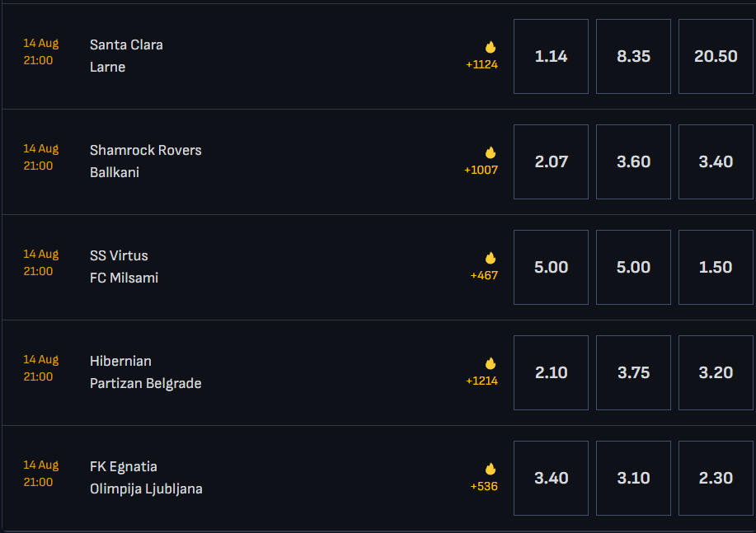Open +1124 more markets for Santa Clara
Image resolution: width=756 pixels, height=533 pixels.
tap(481, 64)
